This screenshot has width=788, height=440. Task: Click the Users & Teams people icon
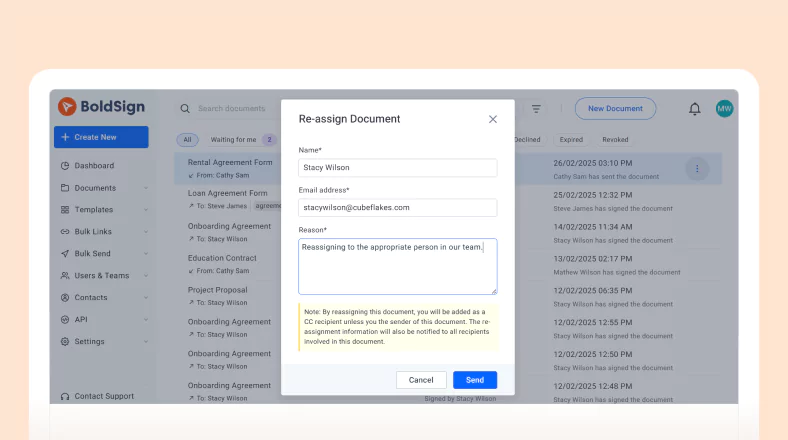click(65, 275)
